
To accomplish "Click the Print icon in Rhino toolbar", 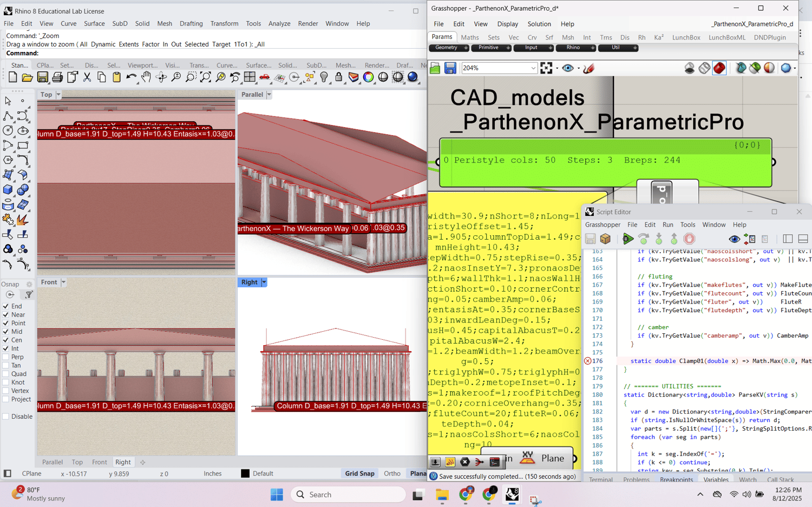I will [x=57, y=77].
